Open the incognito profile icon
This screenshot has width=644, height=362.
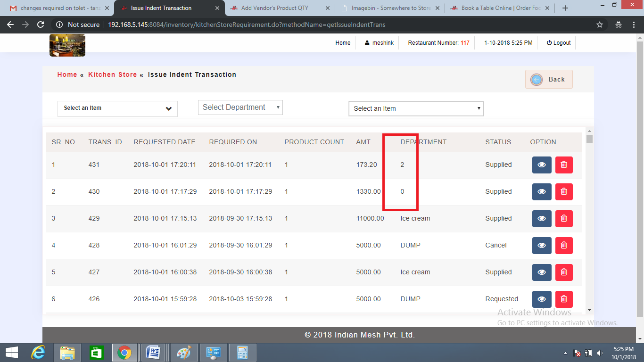(619, 25)
